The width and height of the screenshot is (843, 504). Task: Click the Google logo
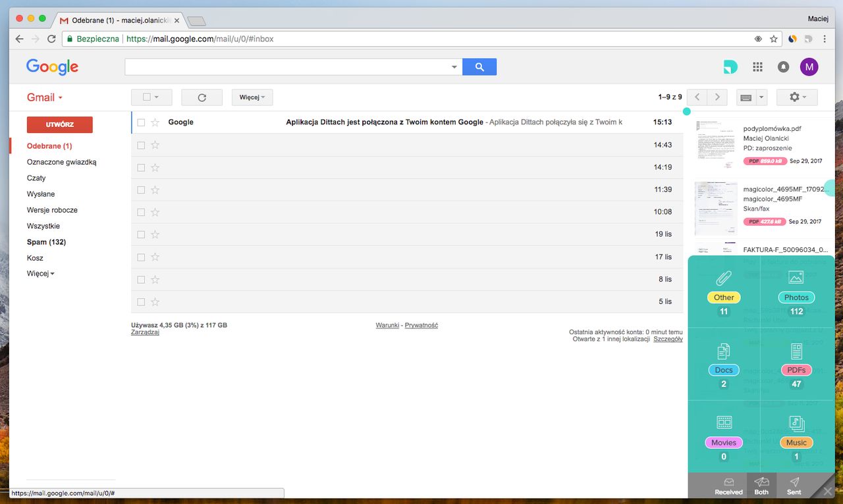tap(52, 67)
